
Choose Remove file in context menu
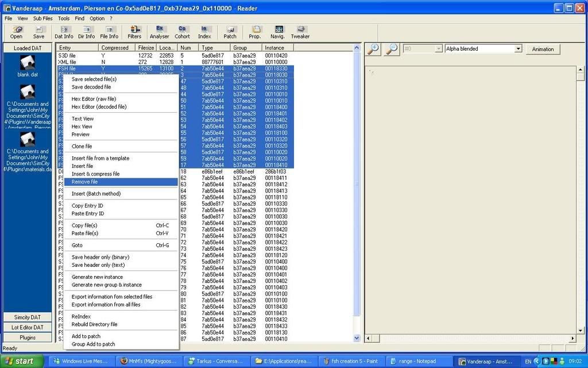pos(121,182)
